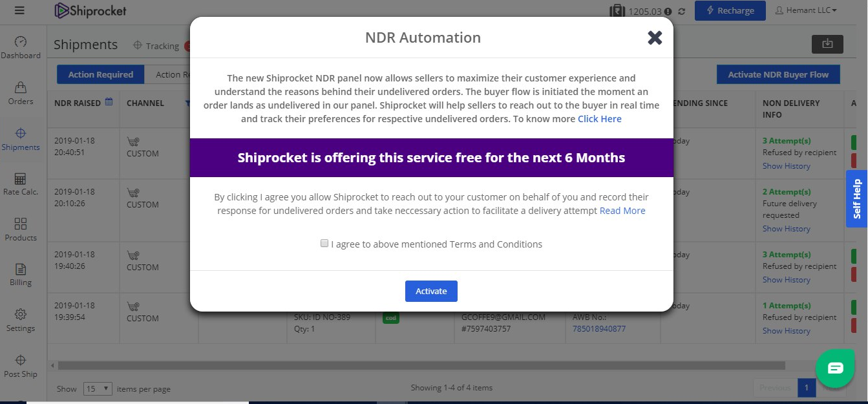
Task: Open the chat support bubble
Action: [x=835, y=368]
